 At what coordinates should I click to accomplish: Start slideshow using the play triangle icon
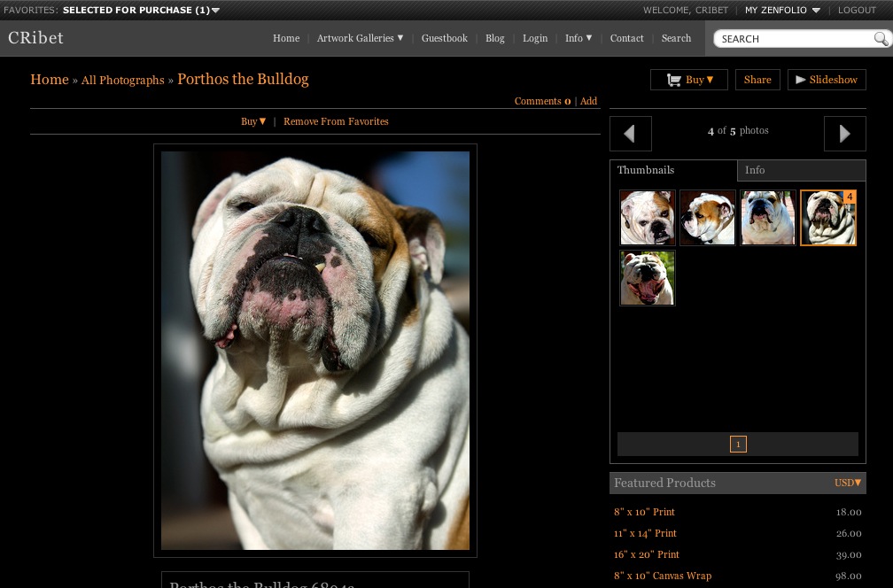click(802, 79)
